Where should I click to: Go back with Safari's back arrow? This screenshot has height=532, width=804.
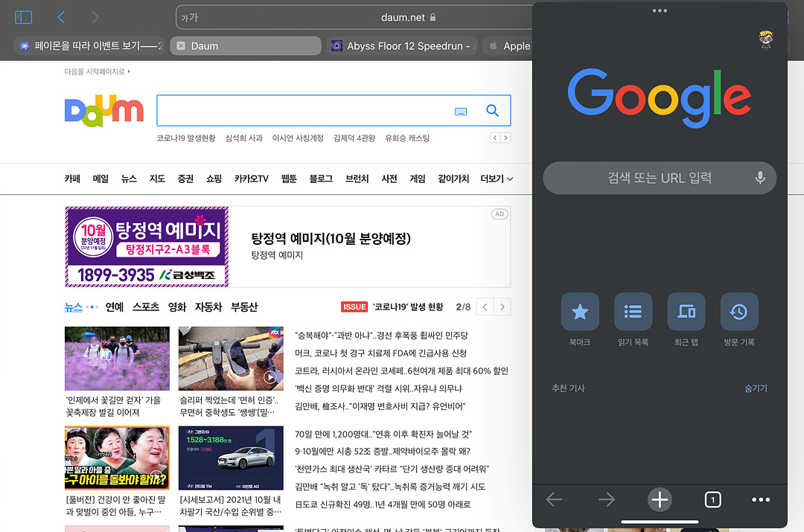(61, 17)
